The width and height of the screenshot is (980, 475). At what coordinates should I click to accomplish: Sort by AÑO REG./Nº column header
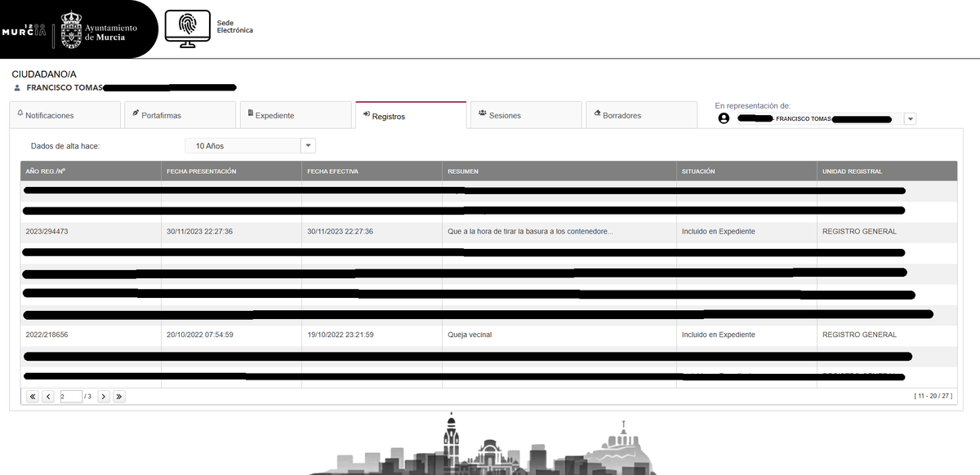(91, 171)
